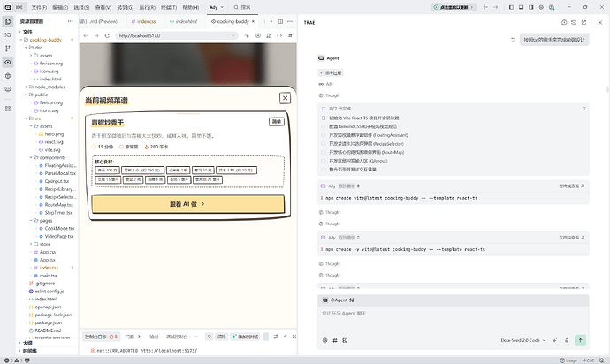Switch to the index.html tab
The height and width of the screenshot is (364, 610).
[x=183, y=21]
